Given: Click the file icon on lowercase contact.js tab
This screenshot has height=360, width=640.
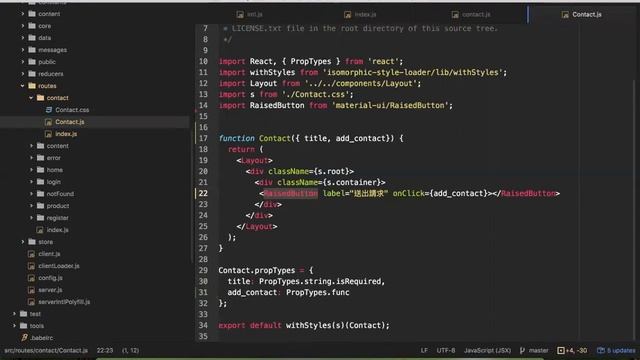Looking at the screenshot, I should click(455, 15).
